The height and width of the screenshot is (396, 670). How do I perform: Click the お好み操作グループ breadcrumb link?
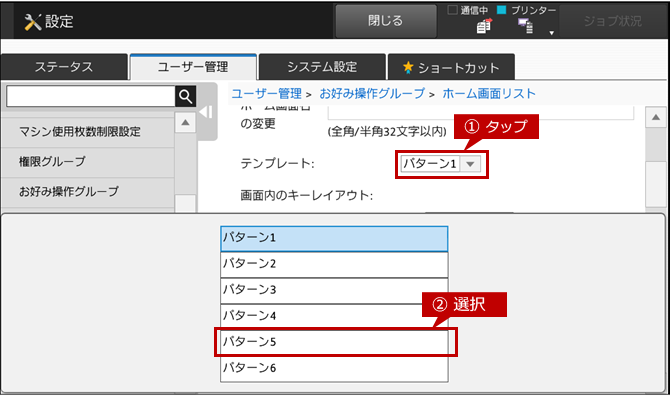pos(372,94)
